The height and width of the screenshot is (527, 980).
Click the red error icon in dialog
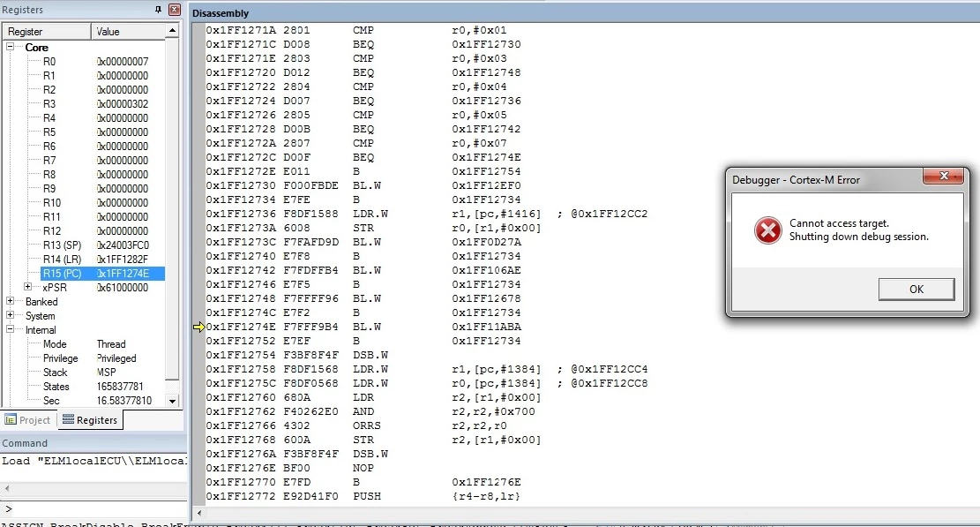(x=767, y=230)
